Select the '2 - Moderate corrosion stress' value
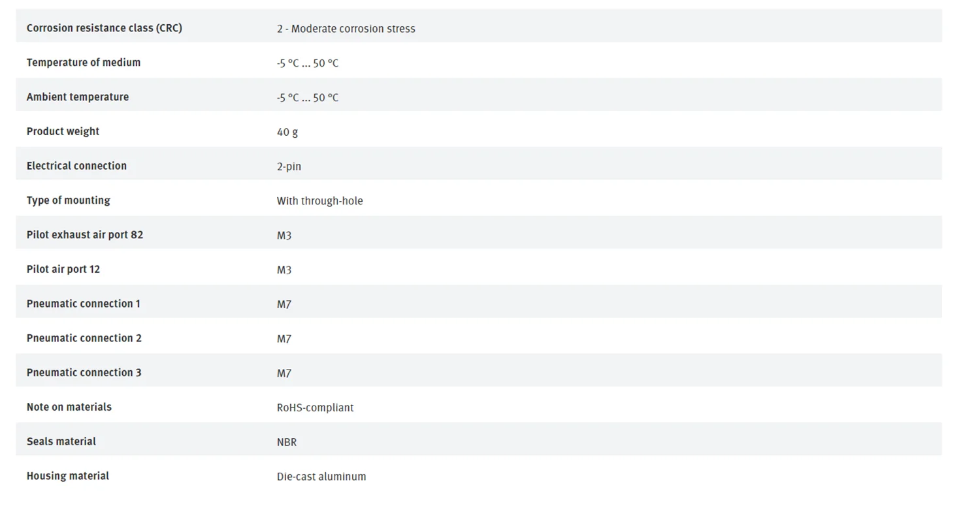980x523 pixels. [x=346, y=29]
